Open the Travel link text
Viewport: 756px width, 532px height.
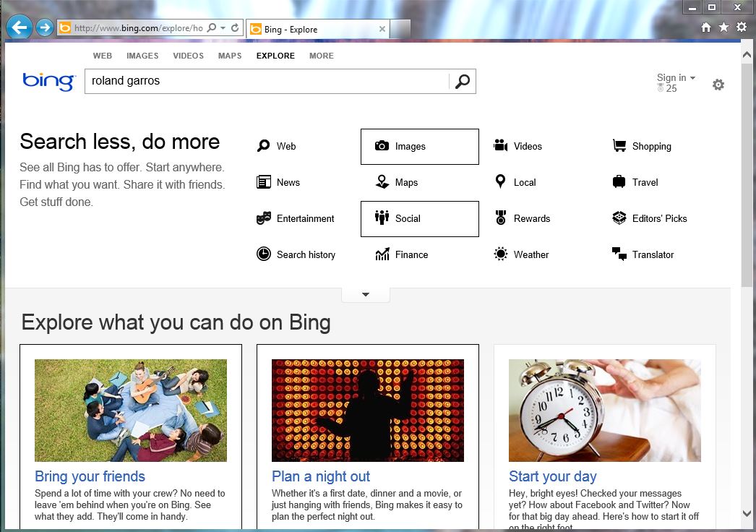645,182
